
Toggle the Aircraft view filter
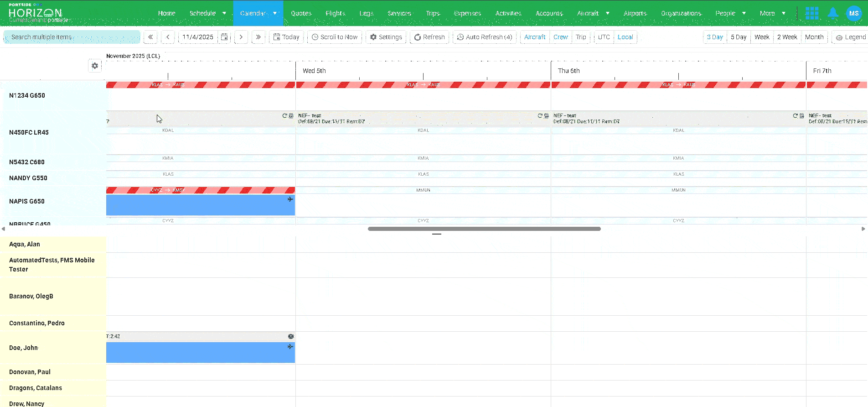click(x=534, y=37)
